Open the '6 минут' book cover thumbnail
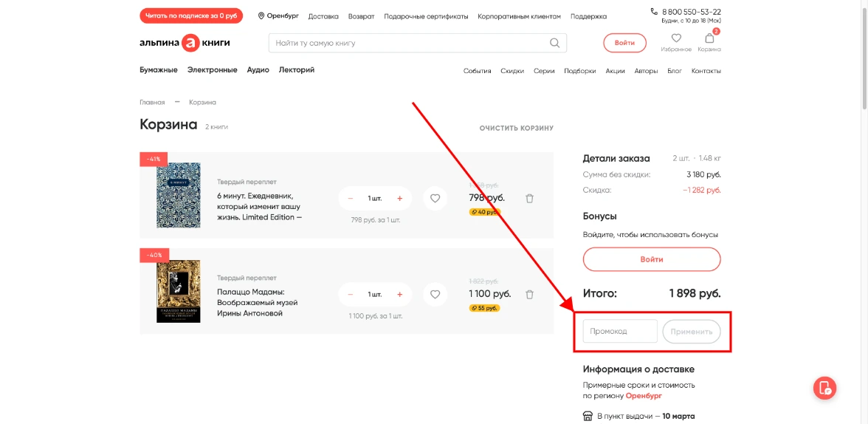This screenshot has height=424, width=868. [178, 195]
